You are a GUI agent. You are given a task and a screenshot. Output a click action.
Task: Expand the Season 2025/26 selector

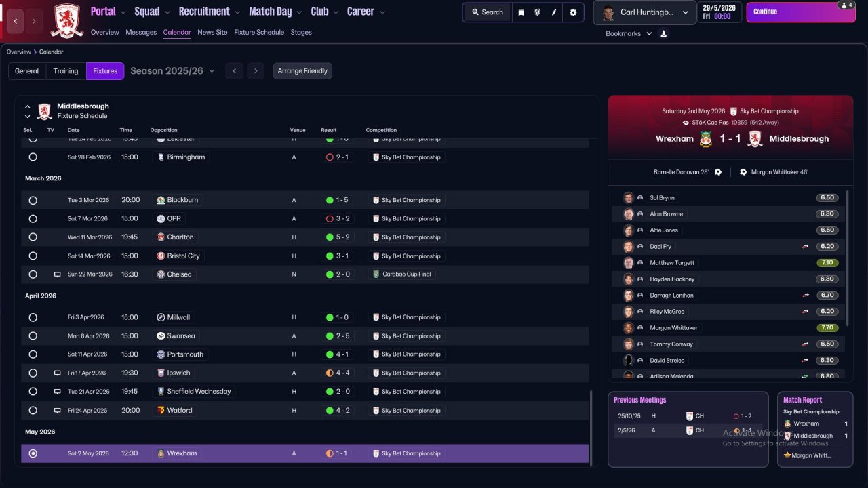pos(172,71)
